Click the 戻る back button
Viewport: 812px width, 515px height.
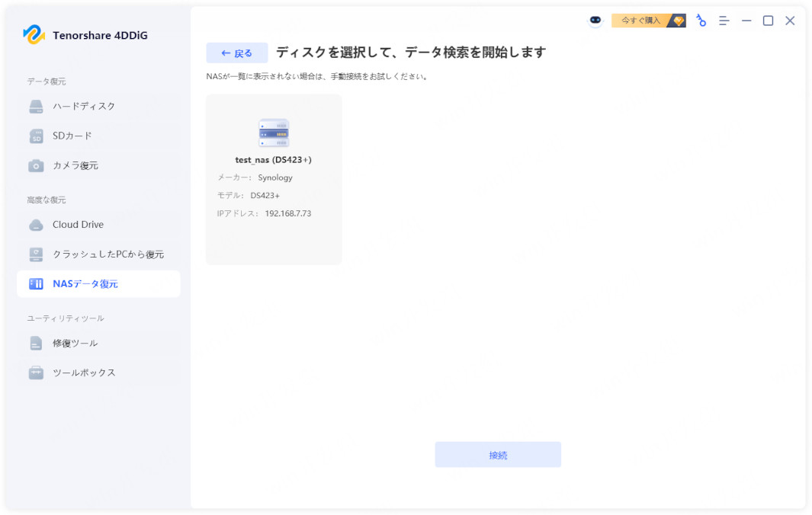pos(236,53)
